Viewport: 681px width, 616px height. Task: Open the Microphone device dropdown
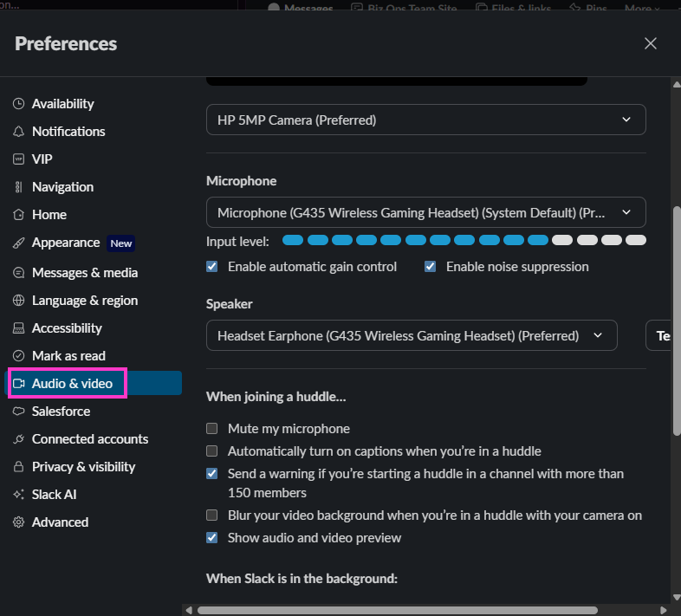(425, 212)
